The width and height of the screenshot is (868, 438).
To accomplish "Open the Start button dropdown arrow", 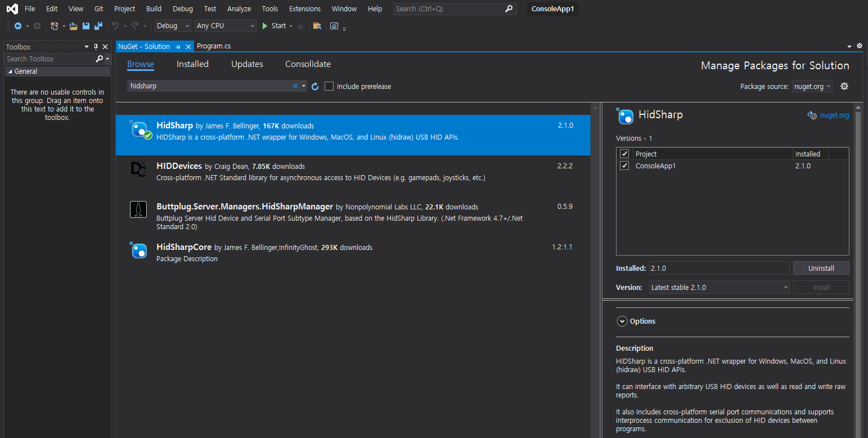I will 291,26.
